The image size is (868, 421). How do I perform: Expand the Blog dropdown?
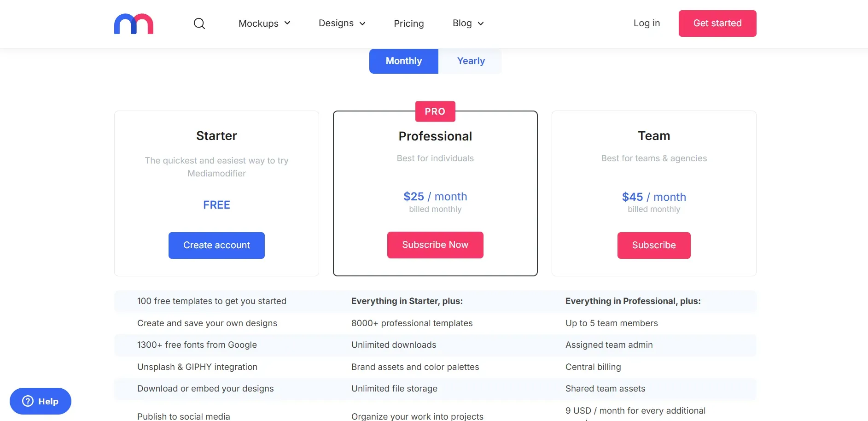click(467, 23)
